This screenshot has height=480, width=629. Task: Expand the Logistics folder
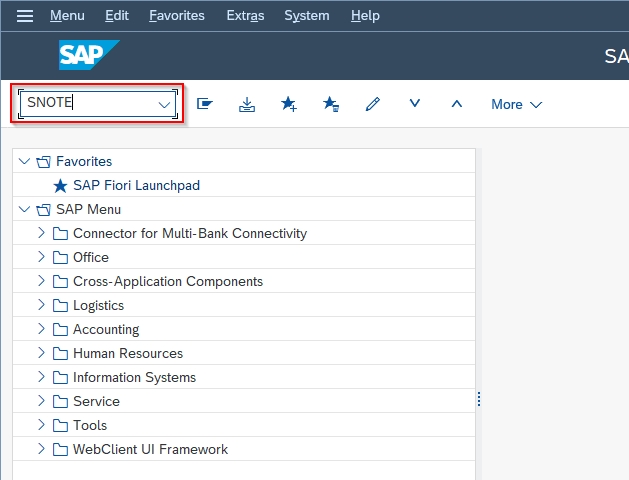click(41, 305)
